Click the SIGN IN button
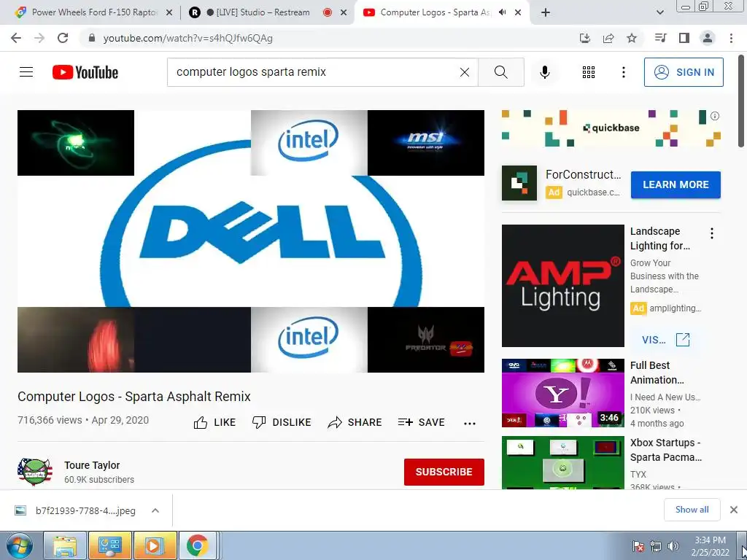Image resolution: width=747 pixels, height=560 pixels. point(684,72)
